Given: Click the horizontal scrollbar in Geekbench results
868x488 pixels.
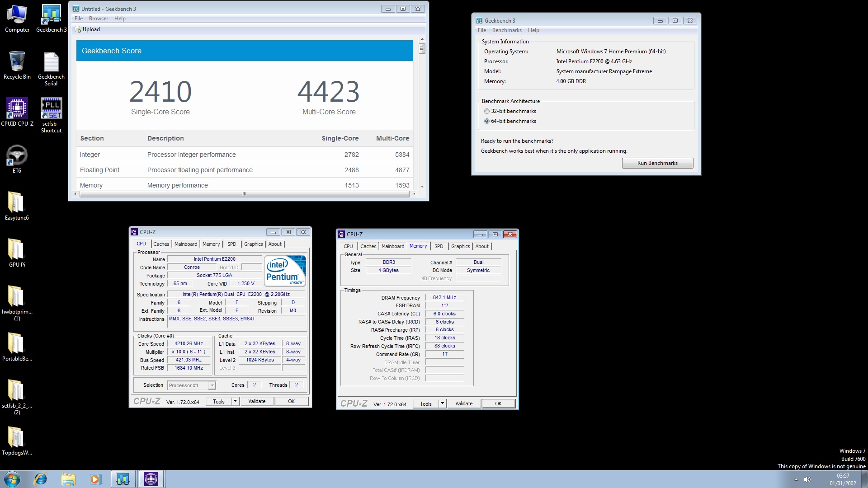Looking at the screenshot, I should pos(244,194).
